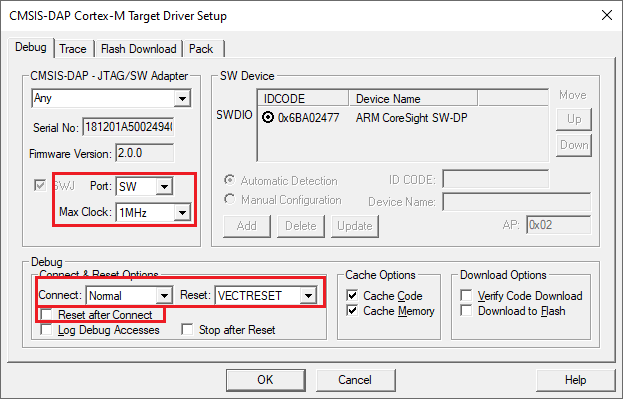
Task: Toggle the SWJ checkbox
Action: tap(40, 185)
